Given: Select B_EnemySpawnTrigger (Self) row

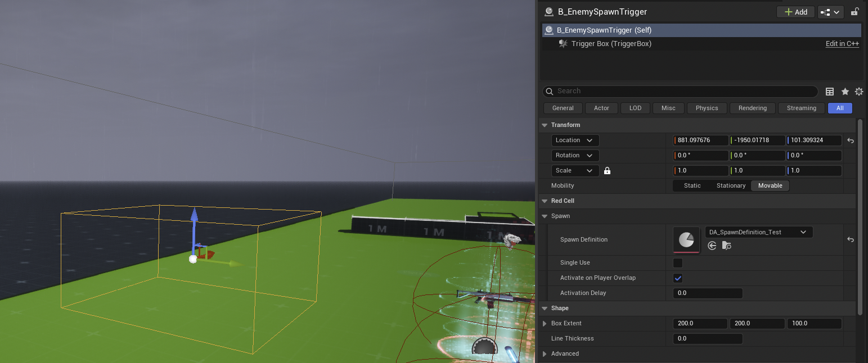Looking at the screenshot, I should pyautogui.click(x=701, y=30).
